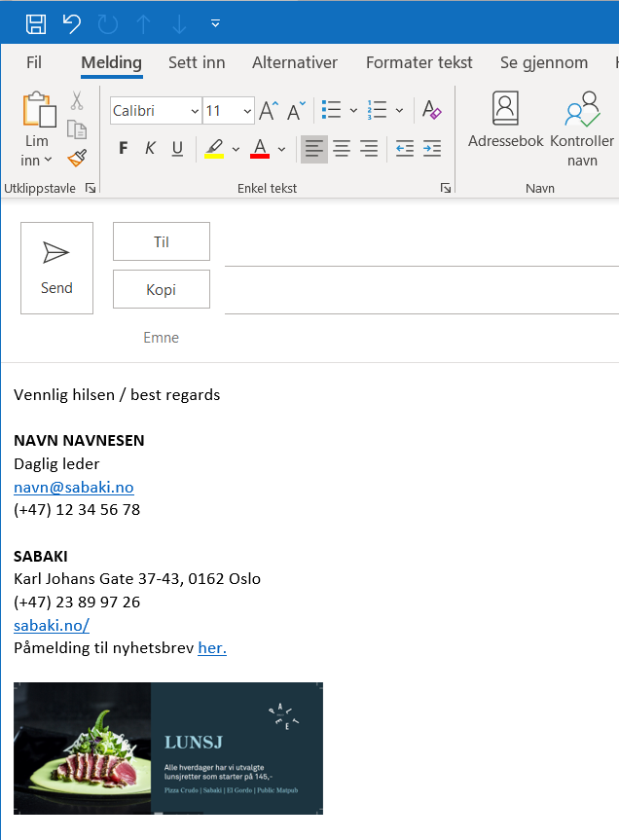Click the Save icon in quick access toolbar
This screenshot has width=619, height=840.
tap(36, 23)
